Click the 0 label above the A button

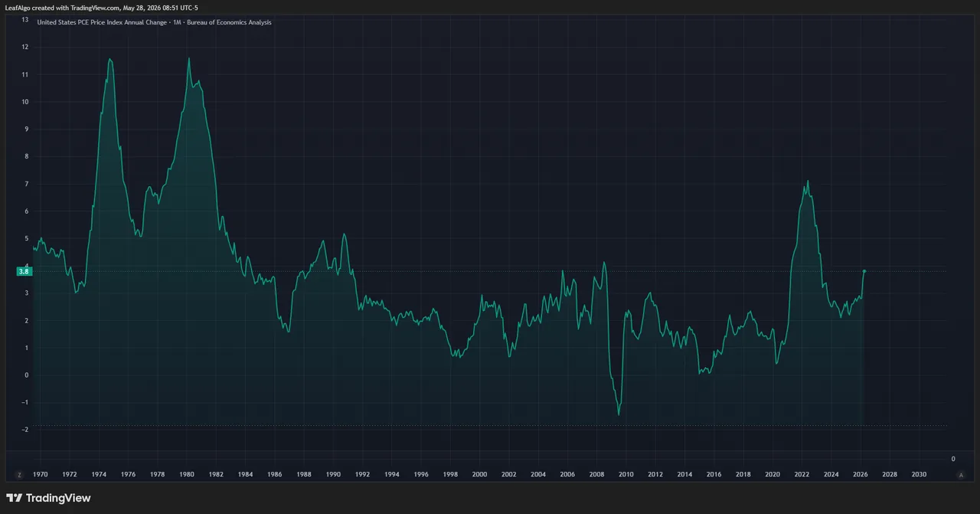pos(953,459)
